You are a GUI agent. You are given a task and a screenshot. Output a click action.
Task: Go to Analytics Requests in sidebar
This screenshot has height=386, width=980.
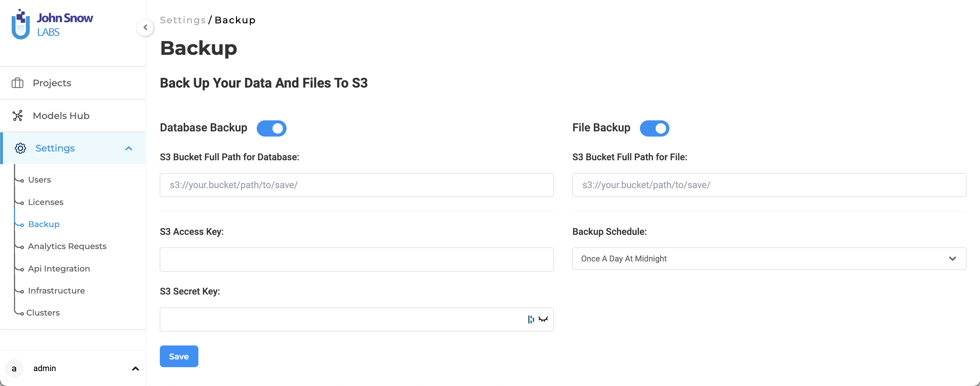[x=67, y=246]
